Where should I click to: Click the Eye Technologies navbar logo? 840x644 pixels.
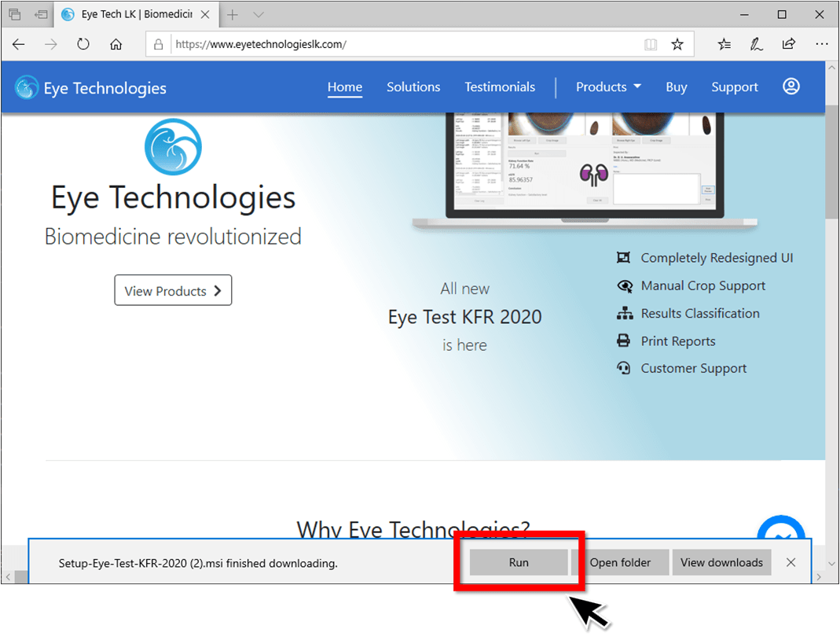click(90, 88)
